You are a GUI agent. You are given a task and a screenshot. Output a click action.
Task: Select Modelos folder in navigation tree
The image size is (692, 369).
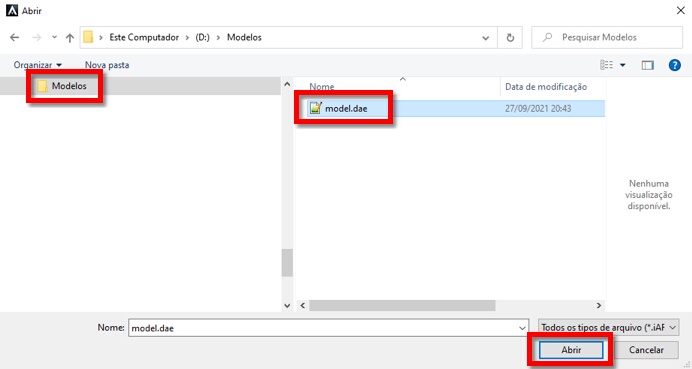point(69,86)
